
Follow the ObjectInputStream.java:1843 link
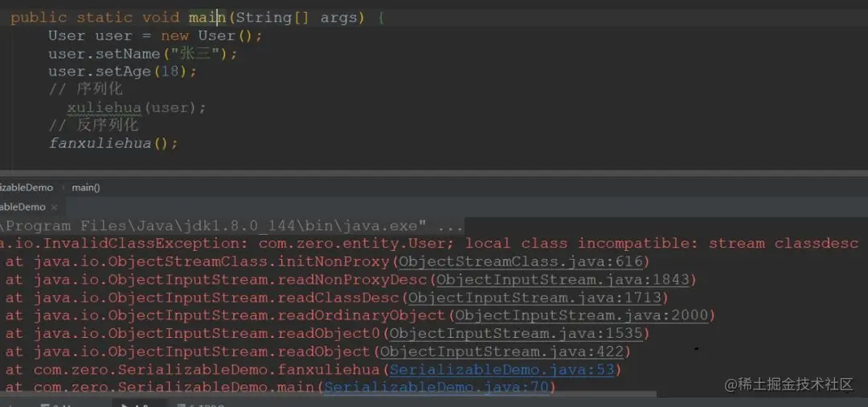click(x=563, y=280)
